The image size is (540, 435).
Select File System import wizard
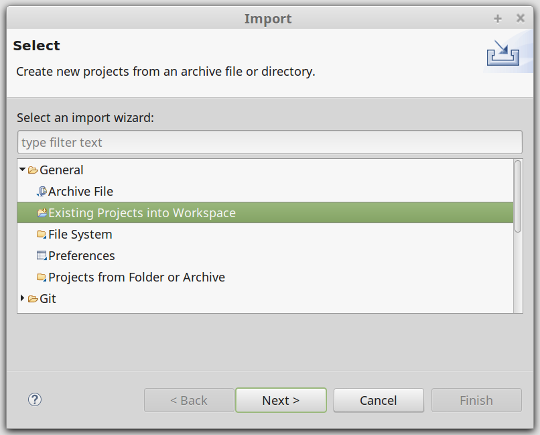click(80, 235)
